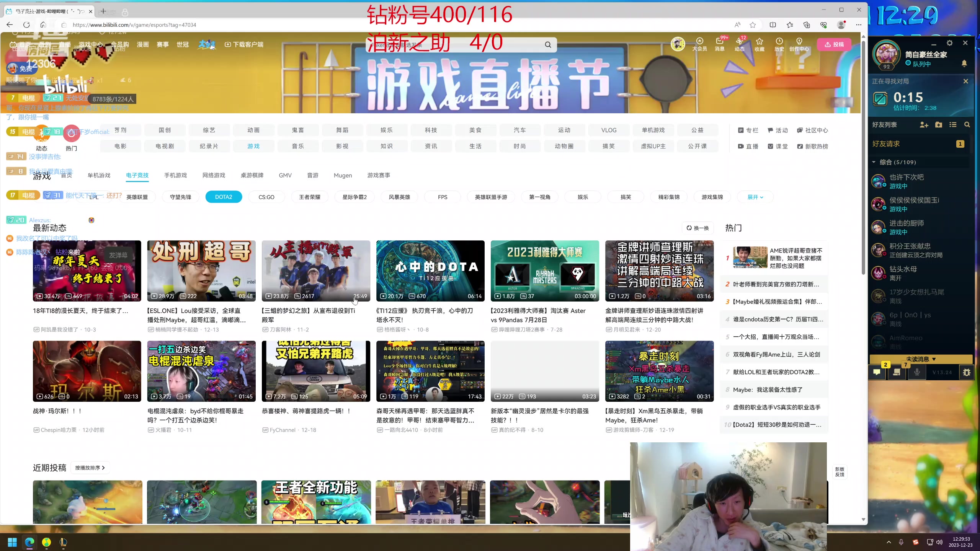
Task: Open the browser split screen icon
Action: pyautogui.click(x=773, y=25)
